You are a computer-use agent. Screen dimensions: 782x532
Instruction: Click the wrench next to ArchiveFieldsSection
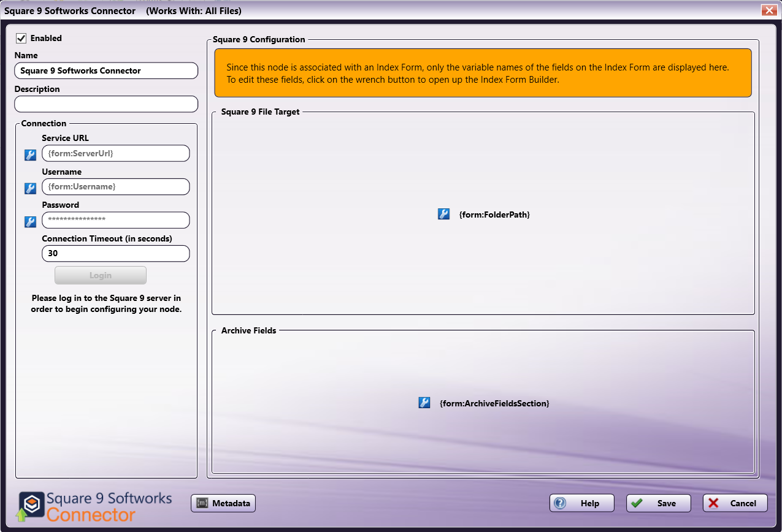424,403
